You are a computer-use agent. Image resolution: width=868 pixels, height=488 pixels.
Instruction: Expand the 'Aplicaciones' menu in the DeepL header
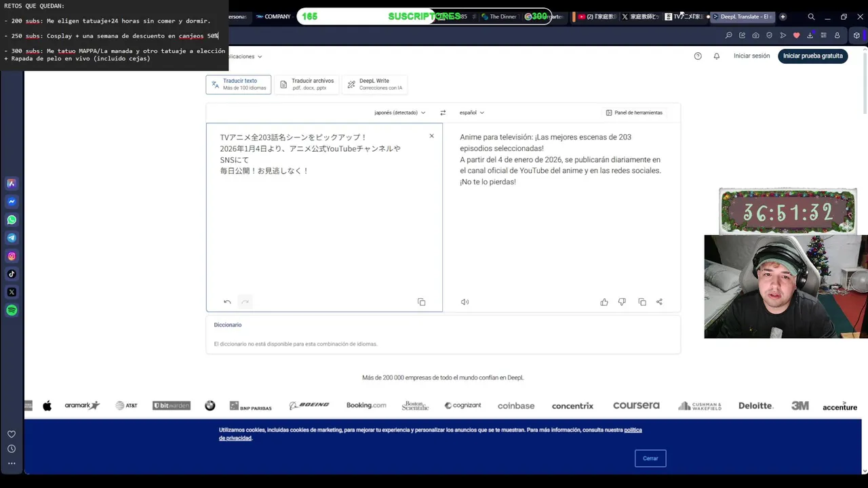(x=245, y=56)
